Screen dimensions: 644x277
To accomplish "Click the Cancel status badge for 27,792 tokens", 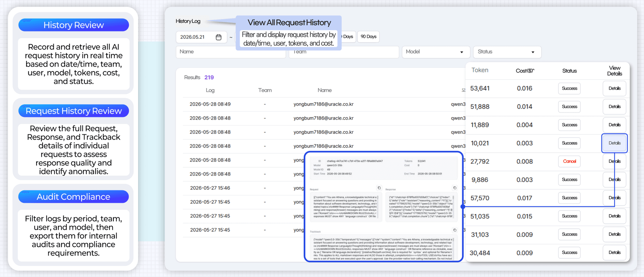I will pos(569,161).
